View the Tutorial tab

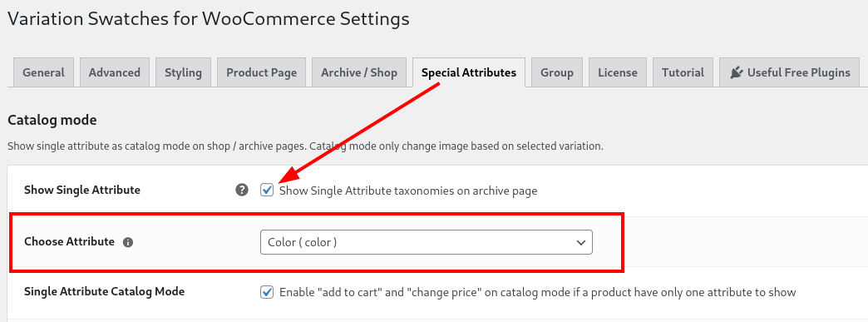coord(683,72)
